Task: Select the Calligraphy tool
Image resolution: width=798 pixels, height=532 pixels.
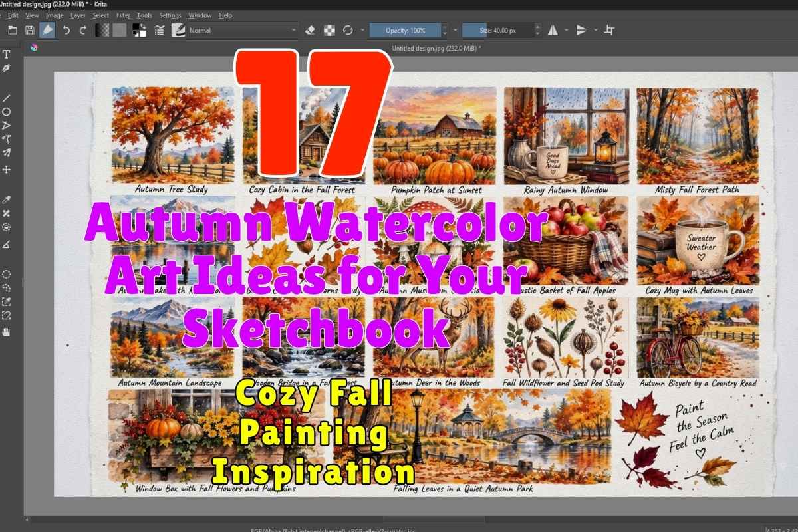Action: coord(7,68)
